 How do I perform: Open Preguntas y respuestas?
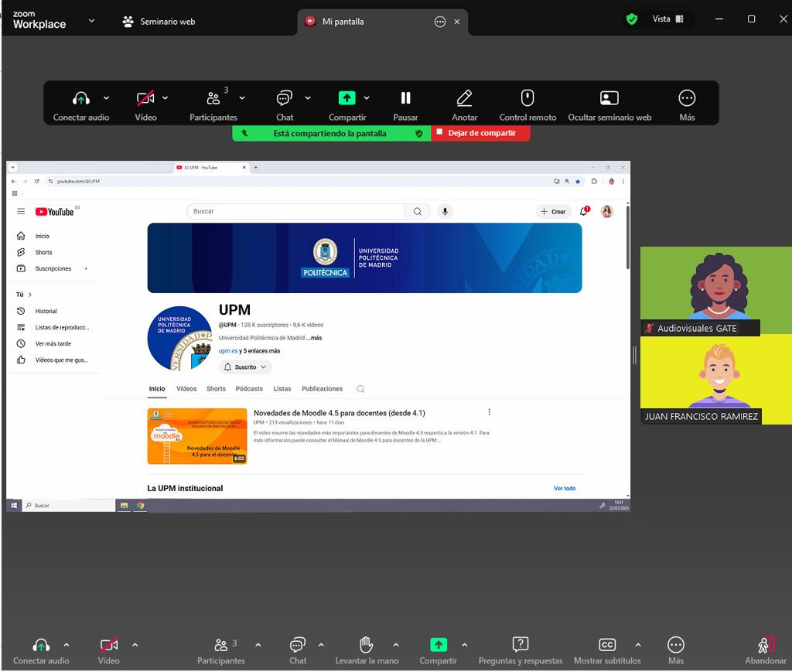(x=521, y=651)
